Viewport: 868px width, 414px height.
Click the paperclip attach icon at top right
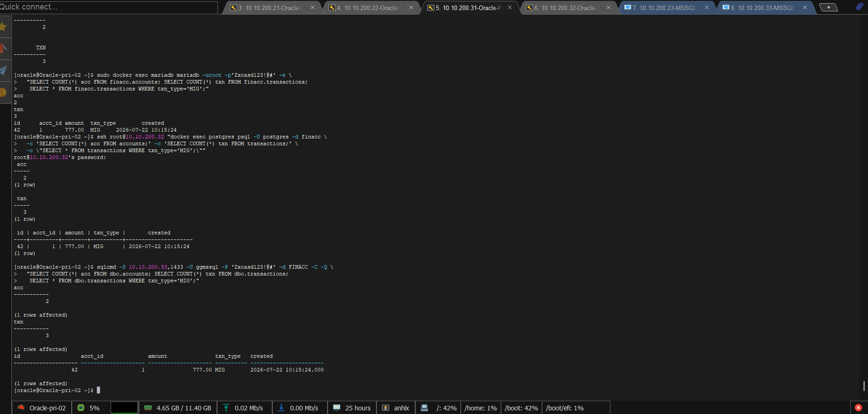tap(859, 7)
